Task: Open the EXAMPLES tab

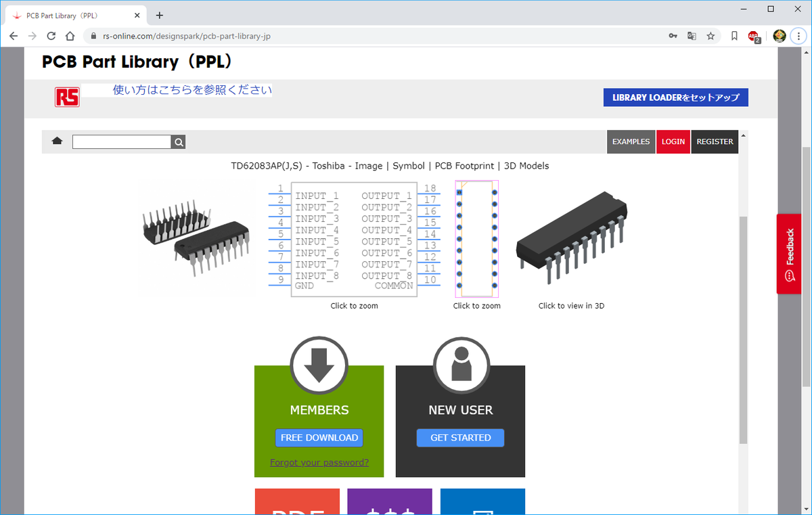Action: point(631,141)
